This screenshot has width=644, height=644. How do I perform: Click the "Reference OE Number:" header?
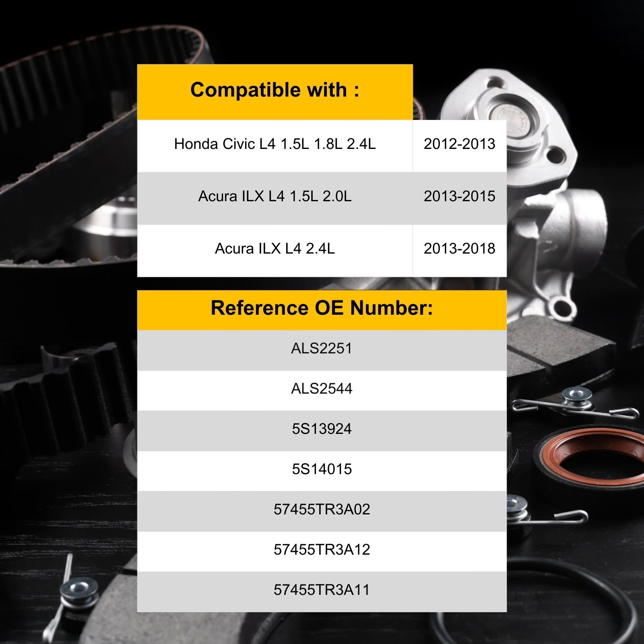[322, 309]
